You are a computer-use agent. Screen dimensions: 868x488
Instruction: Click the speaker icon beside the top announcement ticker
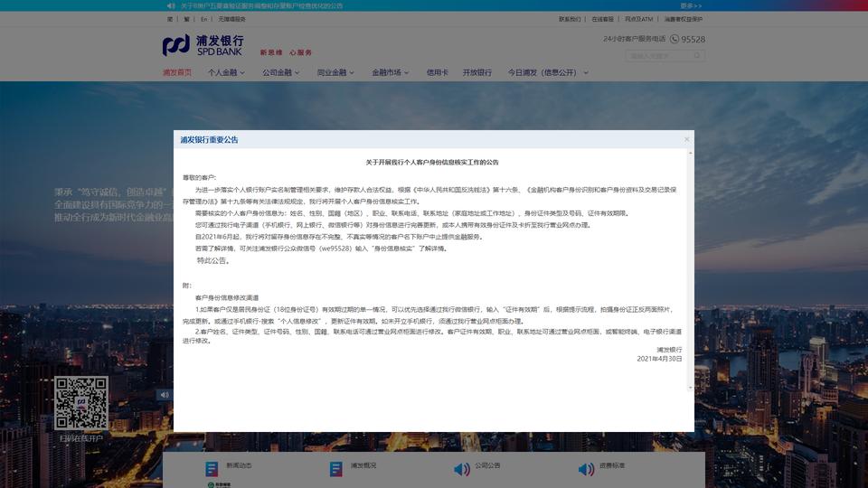pos(171,5)
